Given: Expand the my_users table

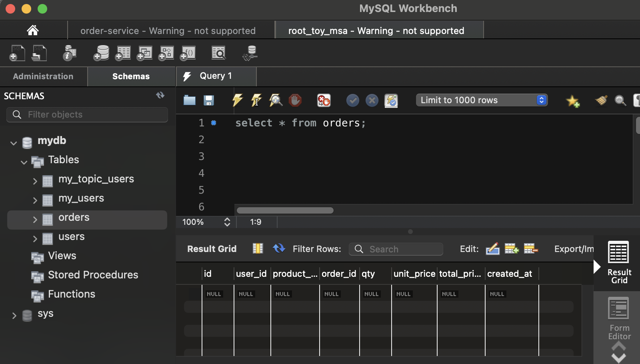Looking at the screenshot, I should tap(35, 200).
